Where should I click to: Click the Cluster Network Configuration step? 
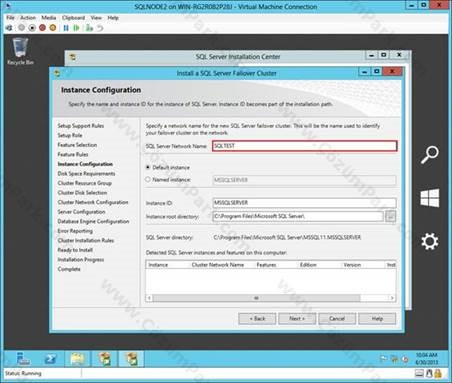pyautogui.click(x=93, y=202)
